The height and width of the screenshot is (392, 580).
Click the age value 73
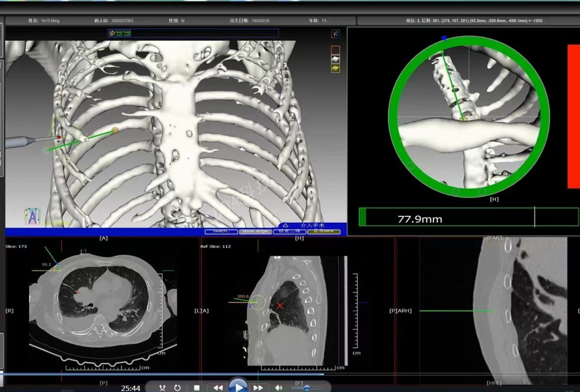point(324,21)
